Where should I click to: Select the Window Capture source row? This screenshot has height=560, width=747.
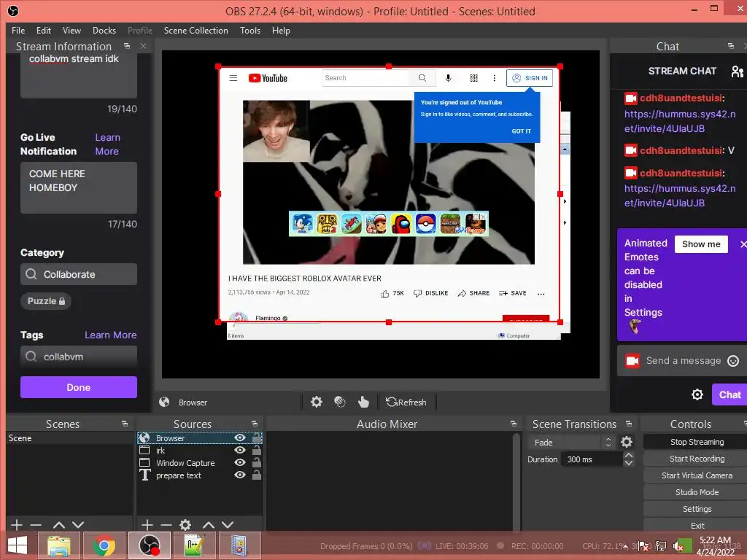pyautogui.click(x=200, y=462)
